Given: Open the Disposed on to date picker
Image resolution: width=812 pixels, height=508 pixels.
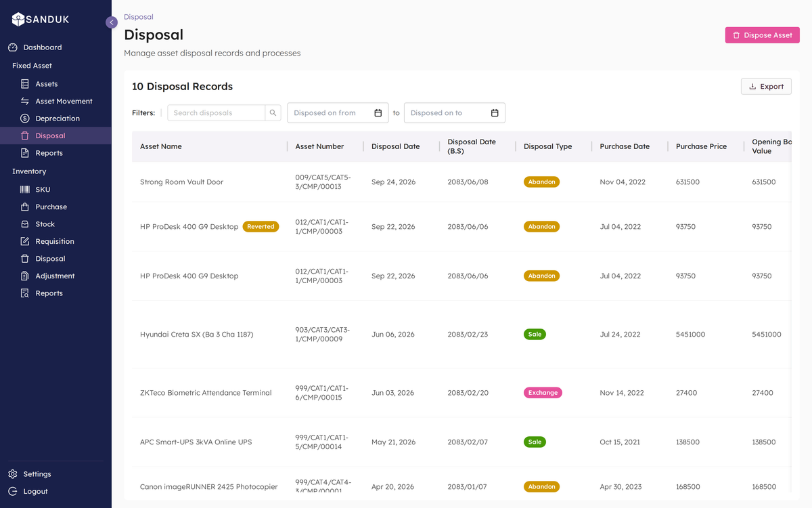Looking at the screenshot, I should (455, 113).
